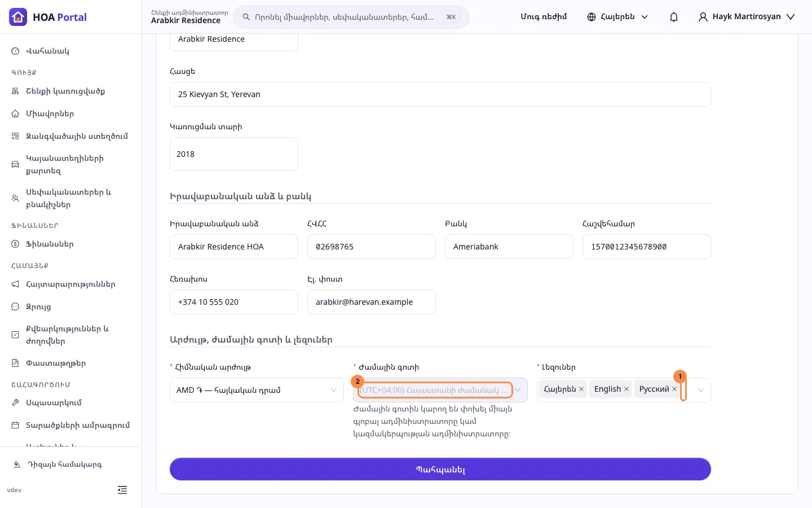Open Կայանատեղիների քարտեզ page
The height and width of the screenshot is (508, 812).
70,164
